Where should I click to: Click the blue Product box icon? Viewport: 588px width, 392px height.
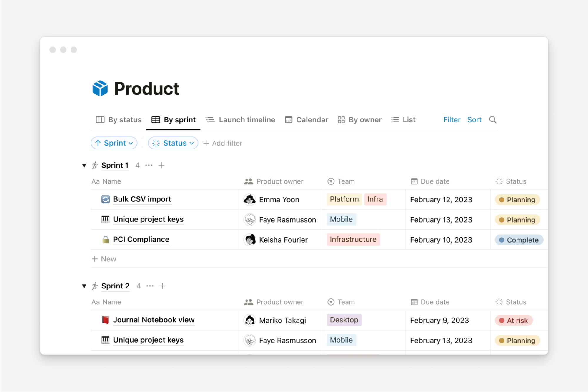tap(100, 89)
